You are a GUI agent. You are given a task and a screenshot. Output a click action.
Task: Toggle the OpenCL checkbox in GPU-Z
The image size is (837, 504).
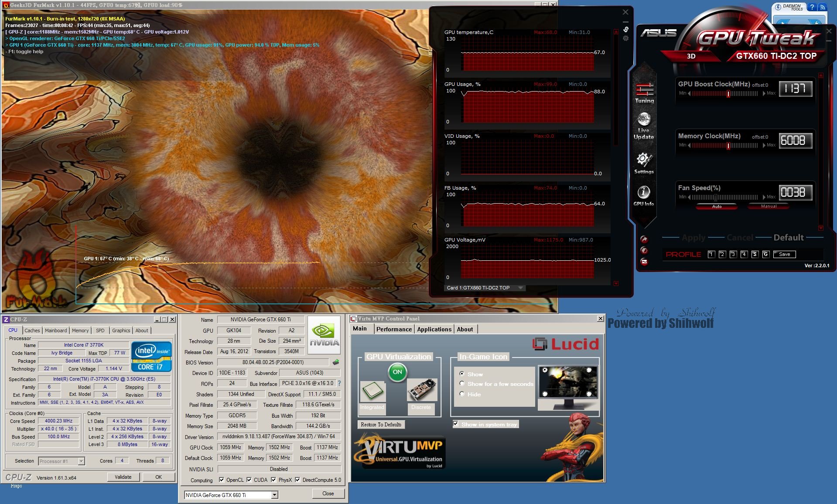tap(221, 480)
